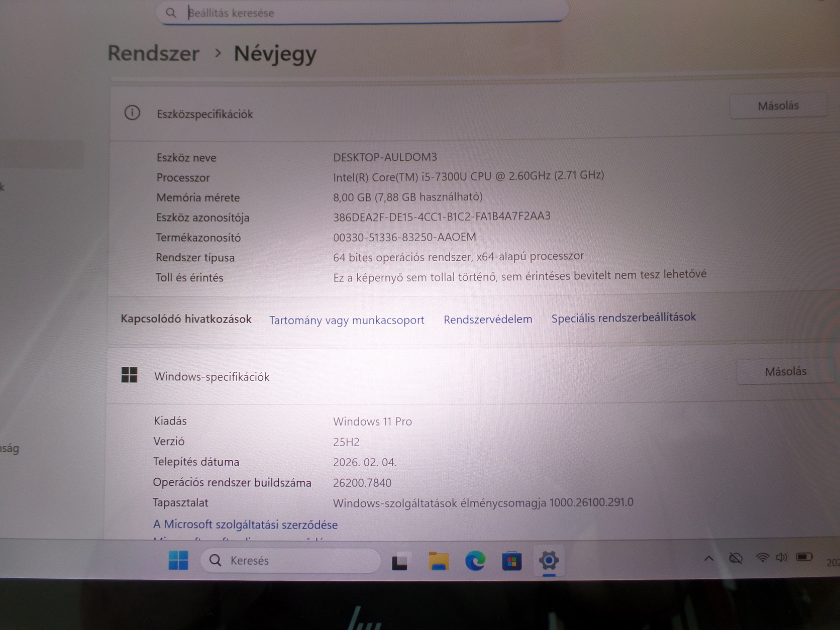Click the Névjegy page title
The image size is (840, 630).
coord(275,54)
